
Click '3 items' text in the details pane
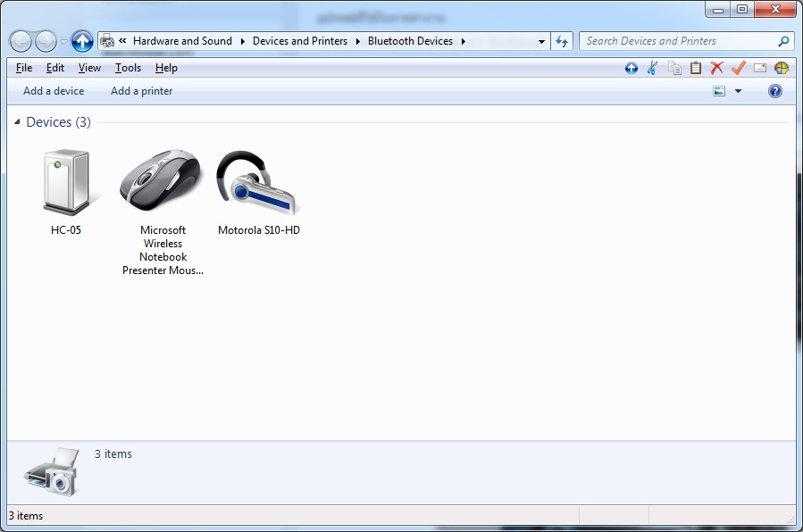[x=113, y=454]
